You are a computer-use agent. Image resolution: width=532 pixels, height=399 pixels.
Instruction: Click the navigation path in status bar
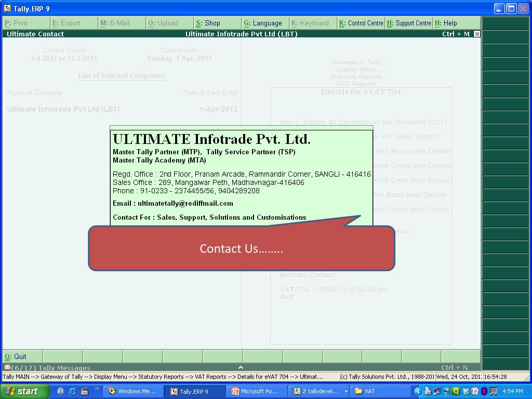(163, 377)
